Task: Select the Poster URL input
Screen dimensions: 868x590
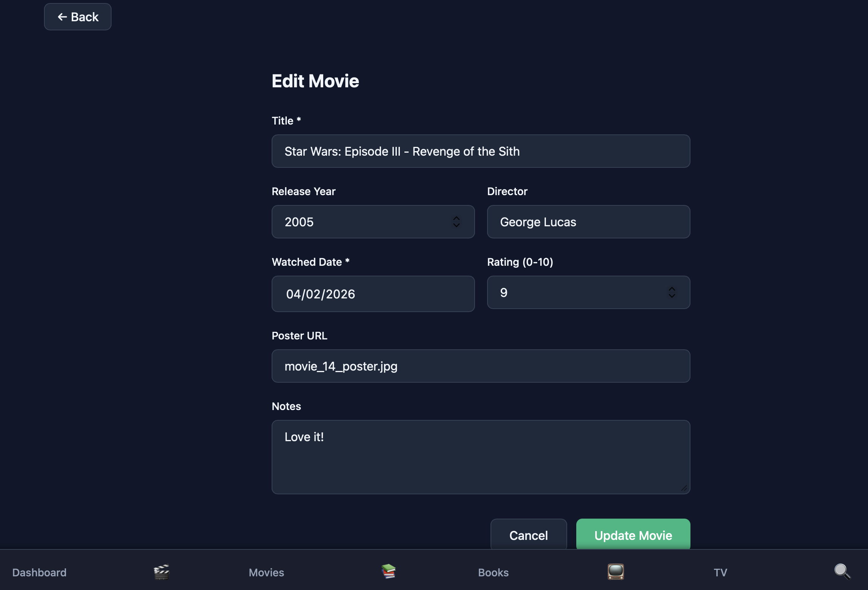Action: tap(481, 366)
